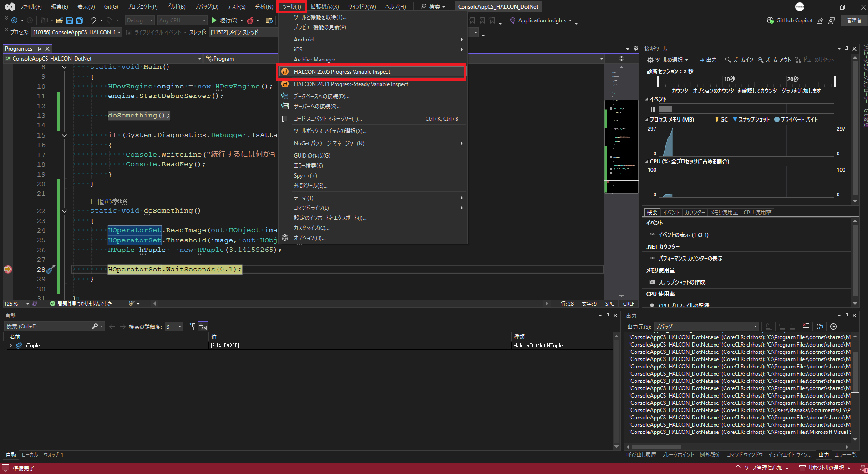Click スナップショットの作成 link

681,282
